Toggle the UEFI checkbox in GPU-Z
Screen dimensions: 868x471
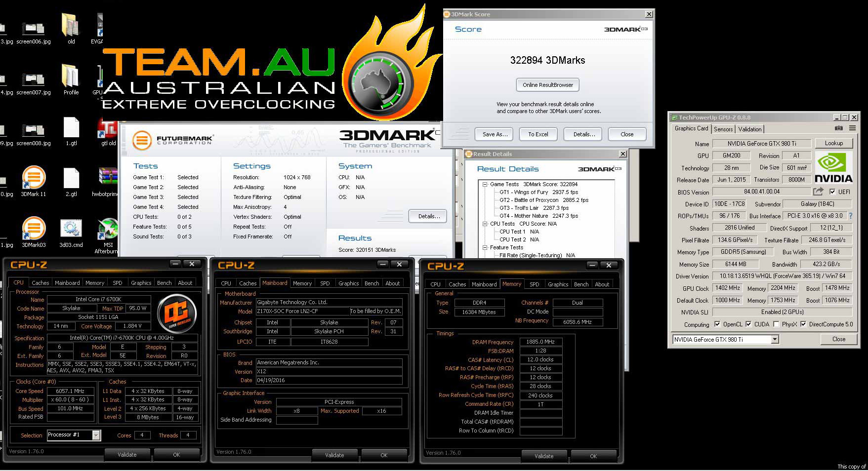832,192
